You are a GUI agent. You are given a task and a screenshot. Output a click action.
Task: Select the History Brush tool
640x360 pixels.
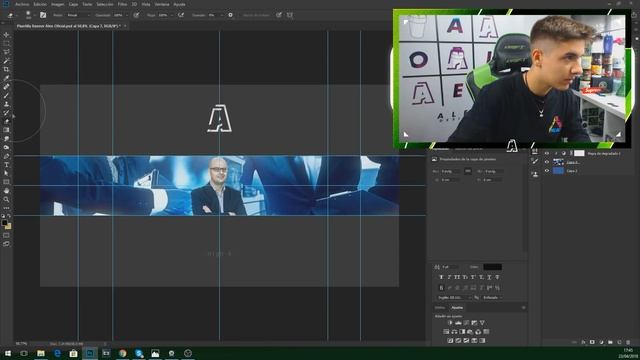point(6,112)
